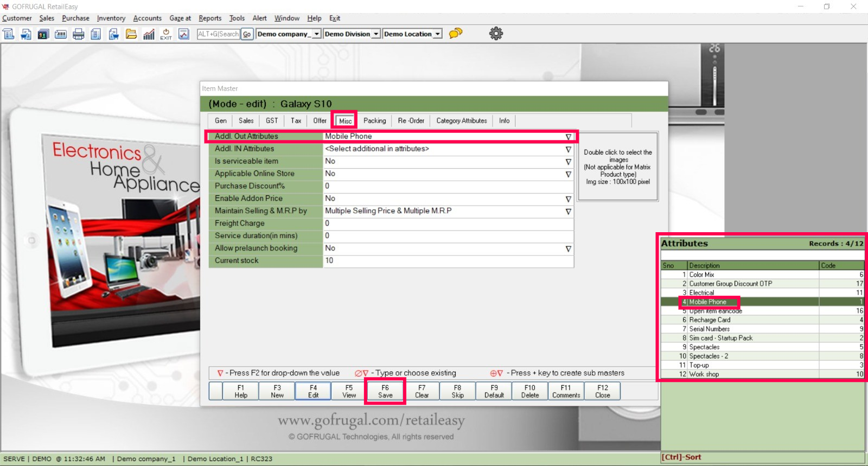868x466 pixels.
Task: Open the shopping cart document toolbar icon
Action: (26, 34)
